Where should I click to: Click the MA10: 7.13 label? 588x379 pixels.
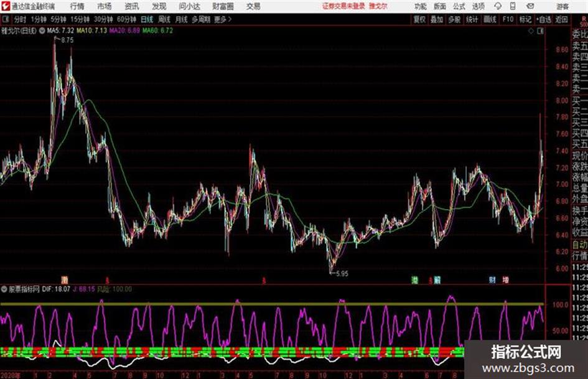pyautogui.click(x=91, y=30)
